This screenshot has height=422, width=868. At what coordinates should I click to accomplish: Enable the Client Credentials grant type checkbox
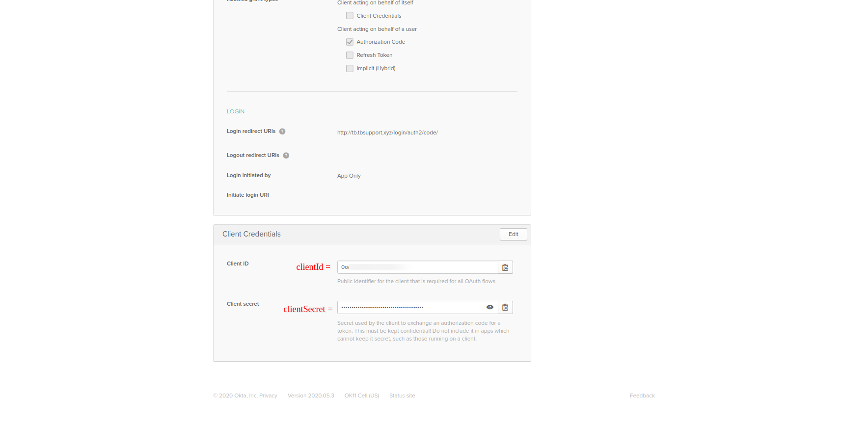pyautogui.click(x=350, y=16)
